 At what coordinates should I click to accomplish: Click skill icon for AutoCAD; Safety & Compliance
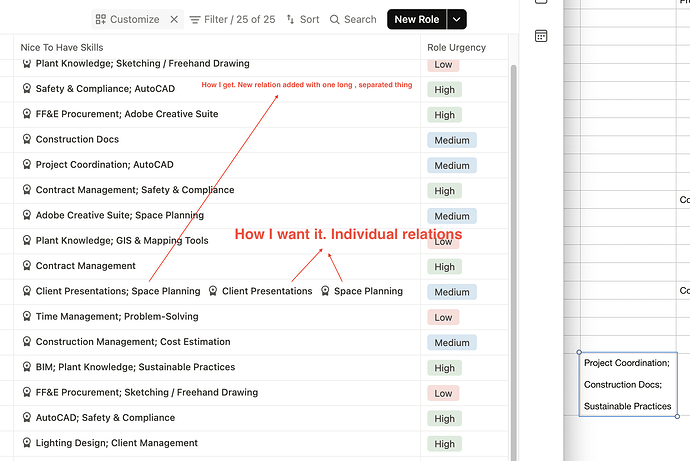(27, 417)
